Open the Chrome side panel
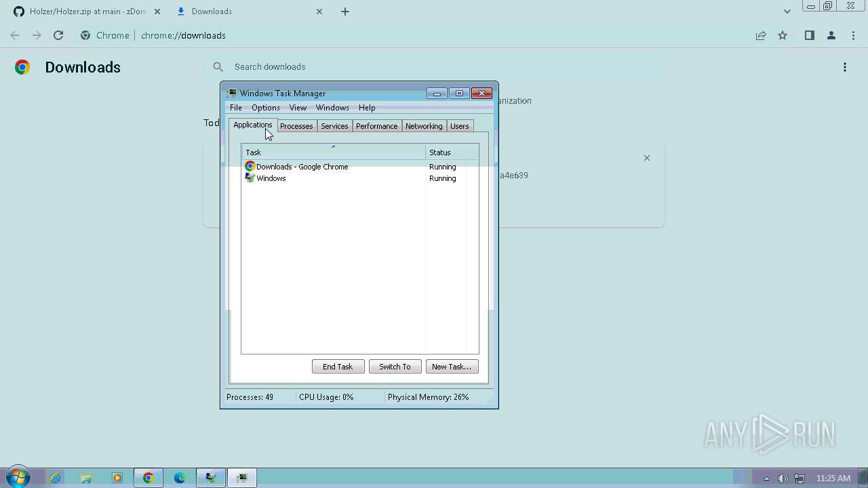Image resolution: width=868 pixels, height=488 pixels. click(809, 35)
